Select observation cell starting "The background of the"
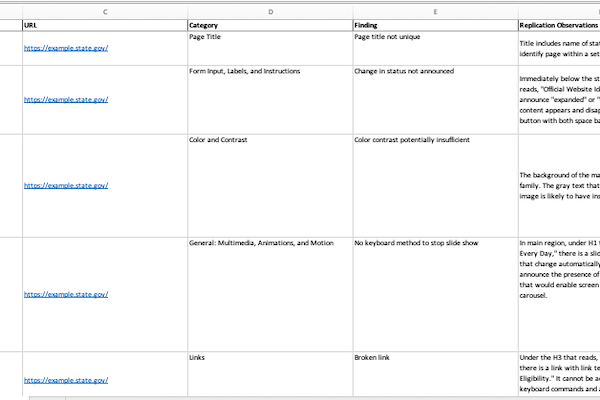Viewport: 600px width, 400px height. (x=559, y=186)
